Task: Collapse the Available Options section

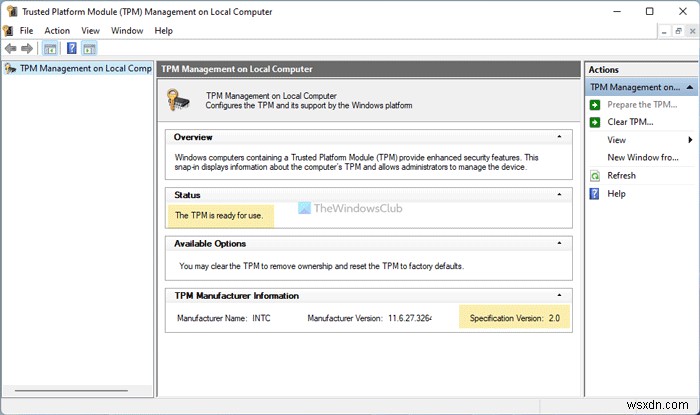Action: (559, 243)
